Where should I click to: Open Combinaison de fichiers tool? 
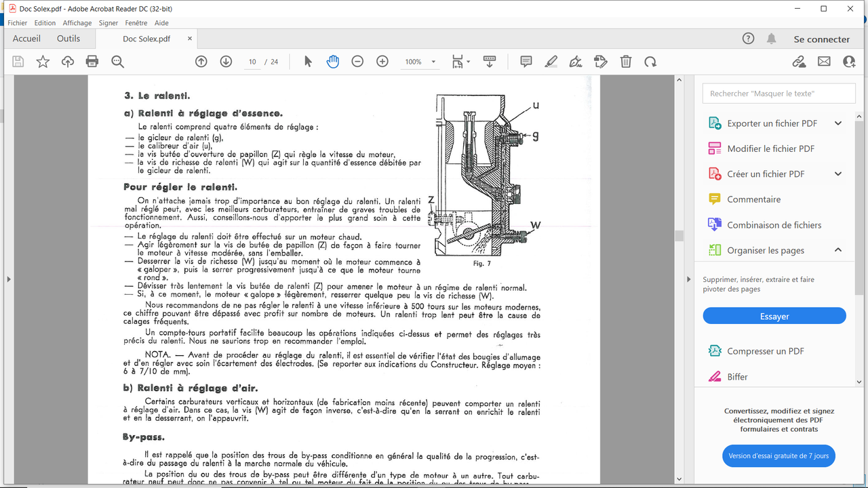(774, 225)
